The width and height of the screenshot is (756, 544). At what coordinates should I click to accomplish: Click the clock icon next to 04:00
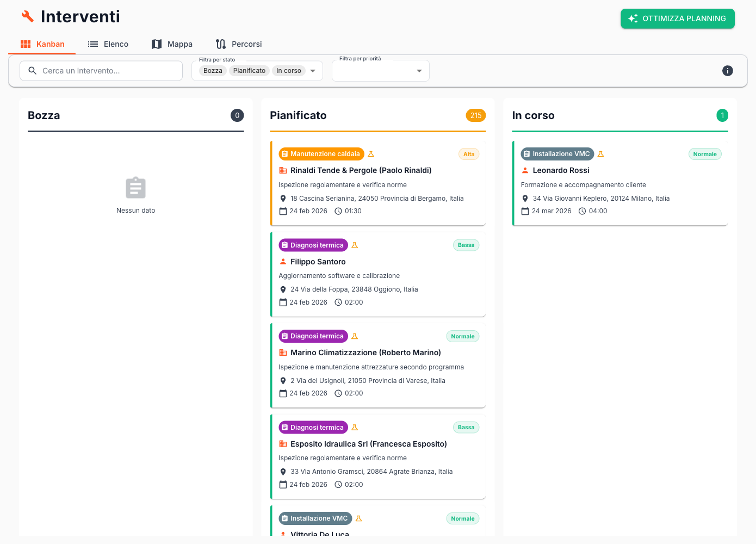pyautogui.click(x=582, y=211)
